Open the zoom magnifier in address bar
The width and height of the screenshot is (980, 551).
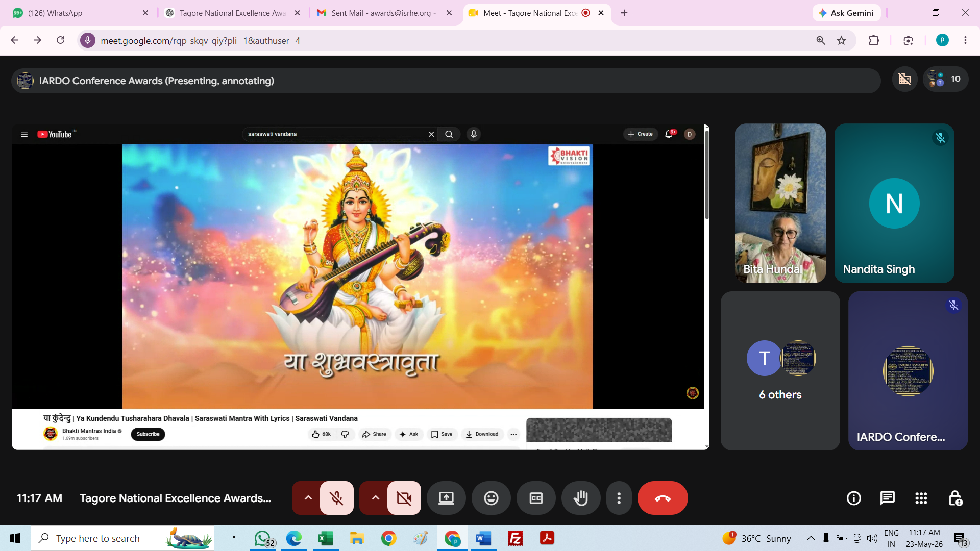(x=821, y=40)
